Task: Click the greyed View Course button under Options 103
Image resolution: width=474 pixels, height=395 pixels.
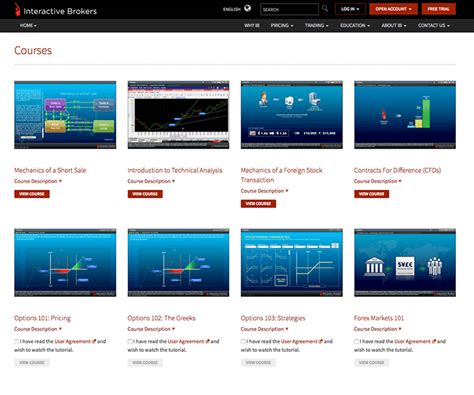Action: coord(258,363)
